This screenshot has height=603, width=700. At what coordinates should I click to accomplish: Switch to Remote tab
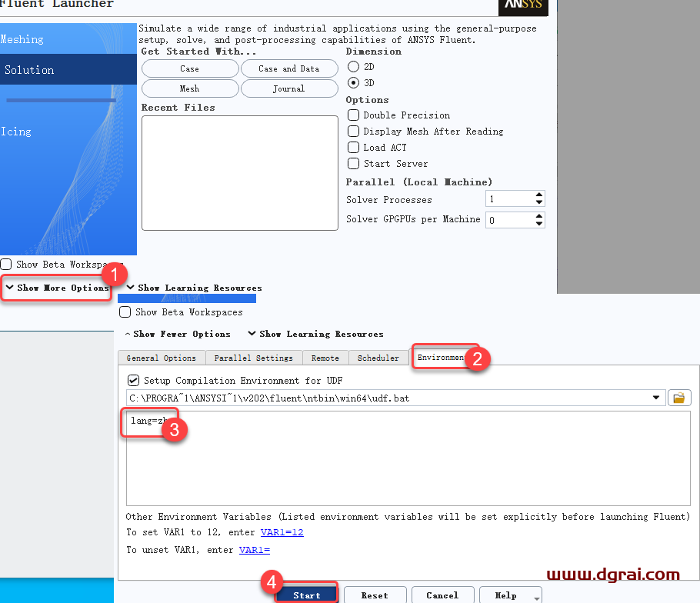[x=325, y=358]
